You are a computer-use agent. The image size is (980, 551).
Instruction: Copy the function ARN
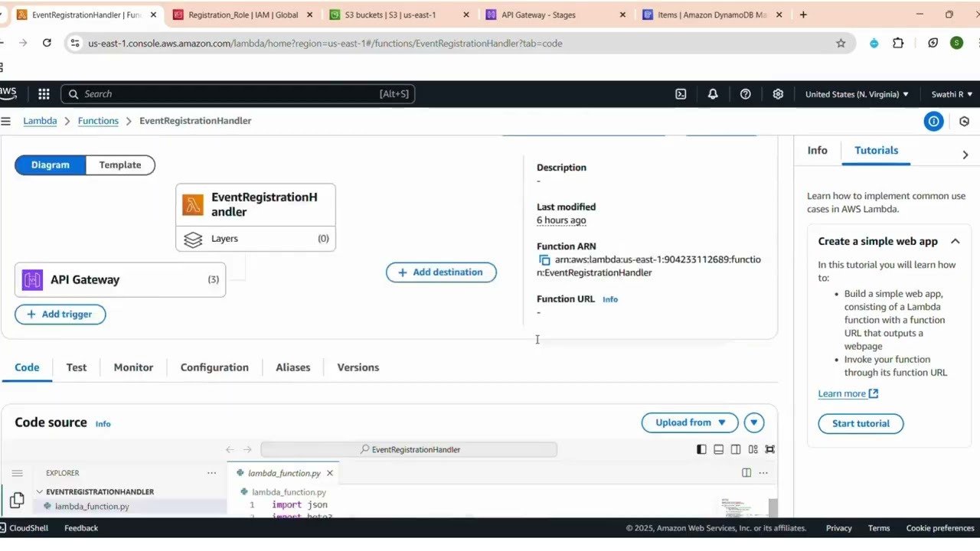tap(544, 260)
